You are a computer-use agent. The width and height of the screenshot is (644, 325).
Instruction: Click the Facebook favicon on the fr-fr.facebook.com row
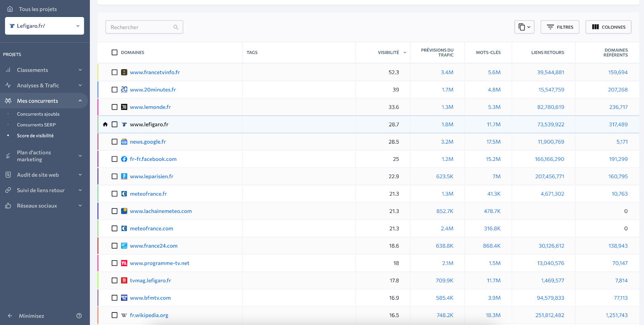coord(124,159)
